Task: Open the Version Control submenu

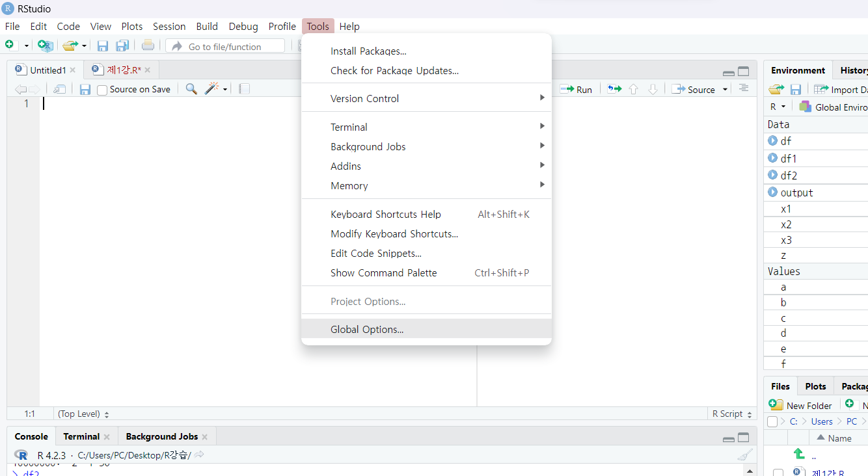Action: pos(426,99)
